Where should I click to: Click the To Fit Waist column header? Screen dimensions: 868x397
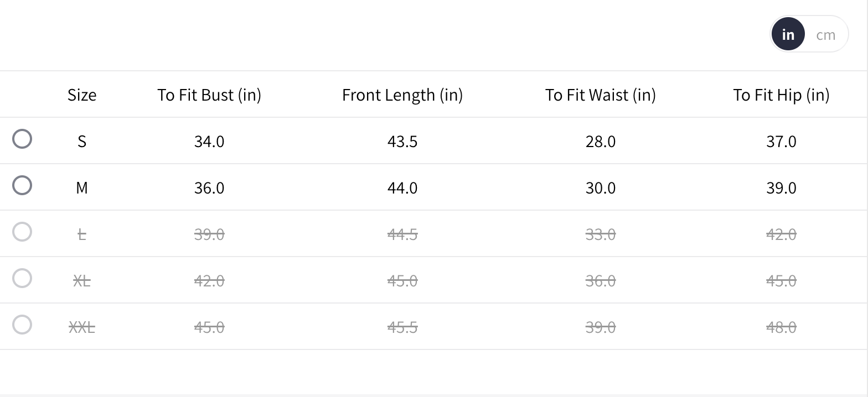tap(601, 95)
